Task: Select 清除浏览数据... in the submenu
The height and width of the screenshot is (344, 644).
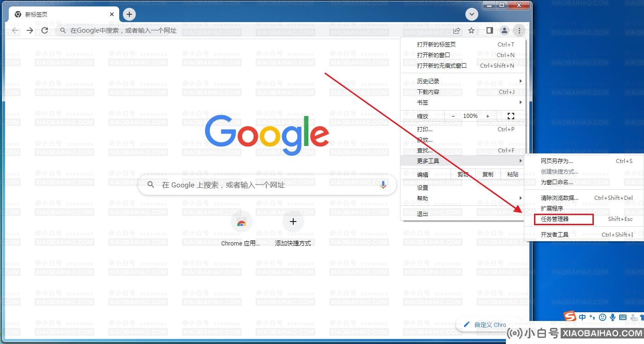Action: 585,198
